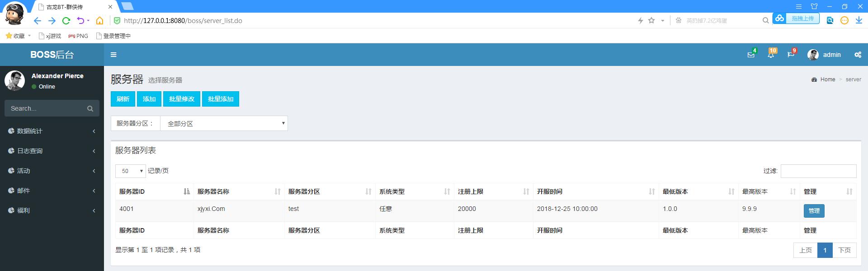Expand the 日志查询 sidebar menu
The width and height of the screenshot is (868, 271).
coord(52,151)
